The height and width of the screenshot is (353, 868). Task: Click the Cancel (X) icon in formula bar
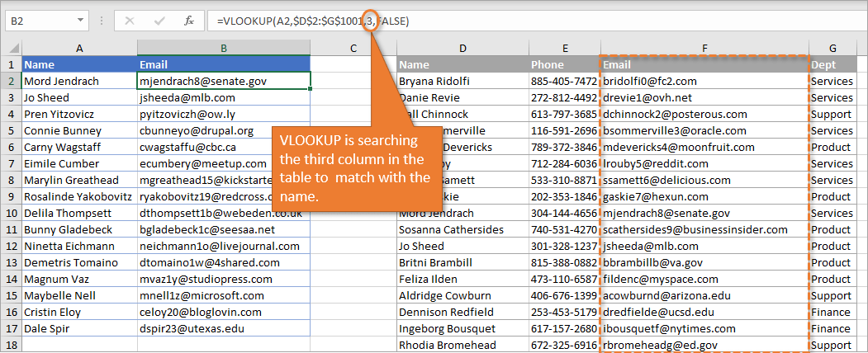(130, 21)
